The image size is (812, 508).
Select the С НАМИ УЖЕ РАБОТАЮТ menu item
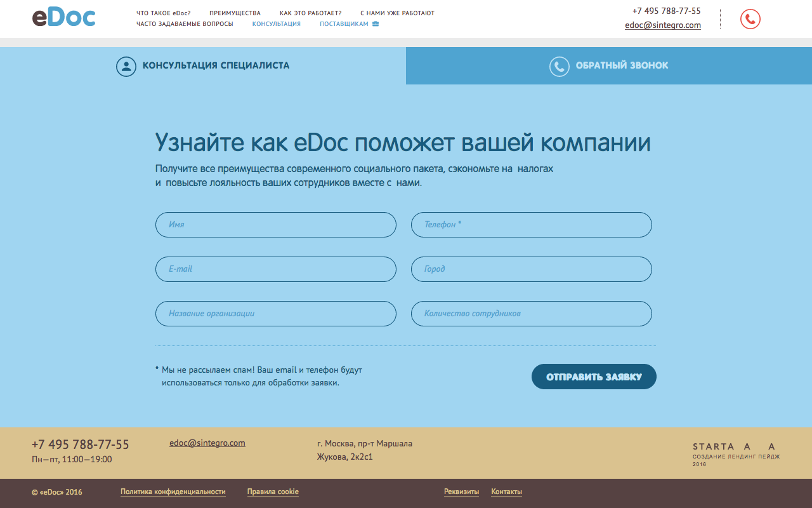(x=397, y=13)
